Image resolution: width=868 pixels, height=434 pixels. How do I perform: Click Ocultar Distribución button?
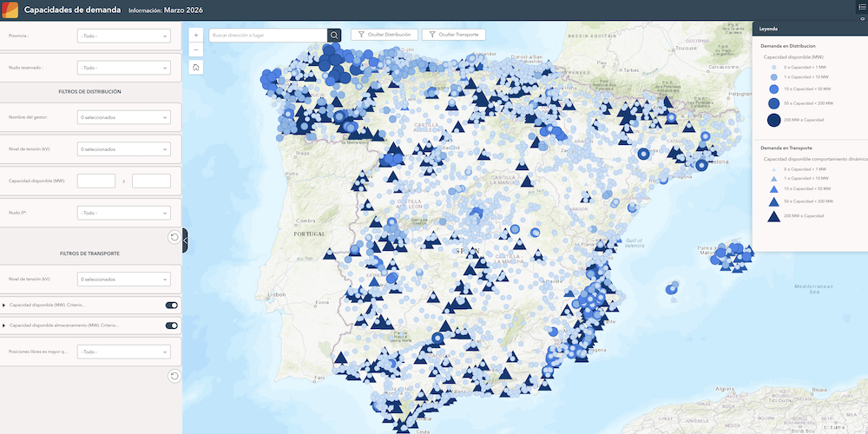[x=384, y=35]
